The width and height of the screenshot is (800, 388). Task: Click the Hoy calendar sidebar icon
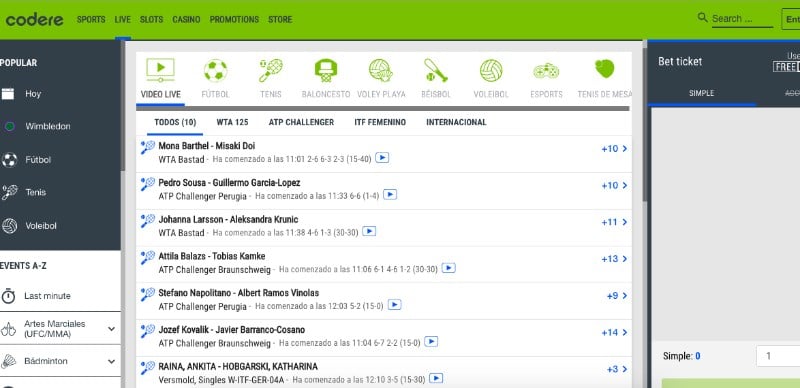click(x=8, y=94)
